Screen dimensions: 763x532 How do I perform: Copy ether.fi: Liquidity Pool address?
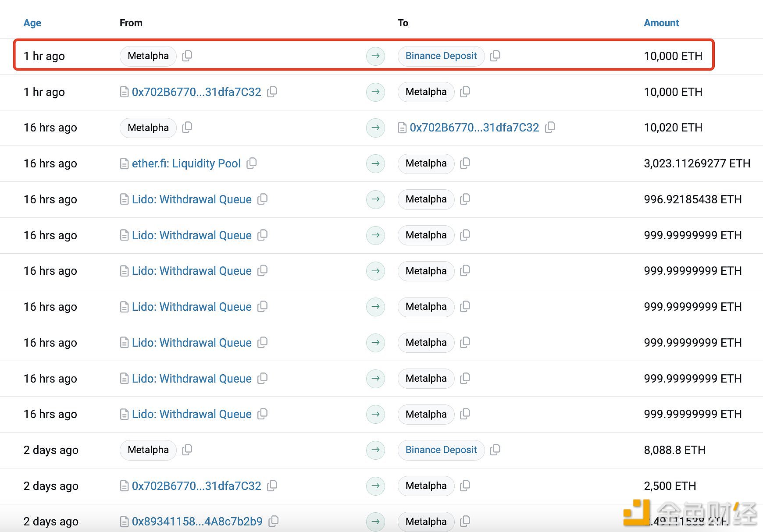[252, 163]
